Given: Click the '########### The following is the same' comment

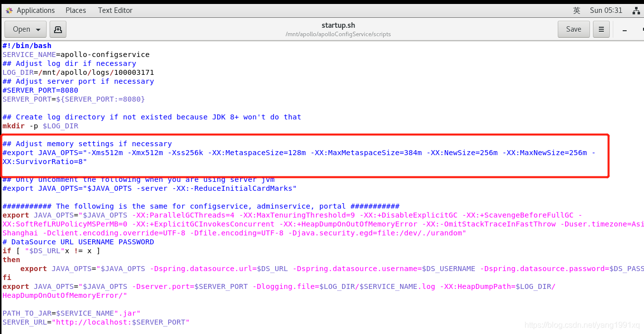Looking at the screenshot, I should (201, 206).
